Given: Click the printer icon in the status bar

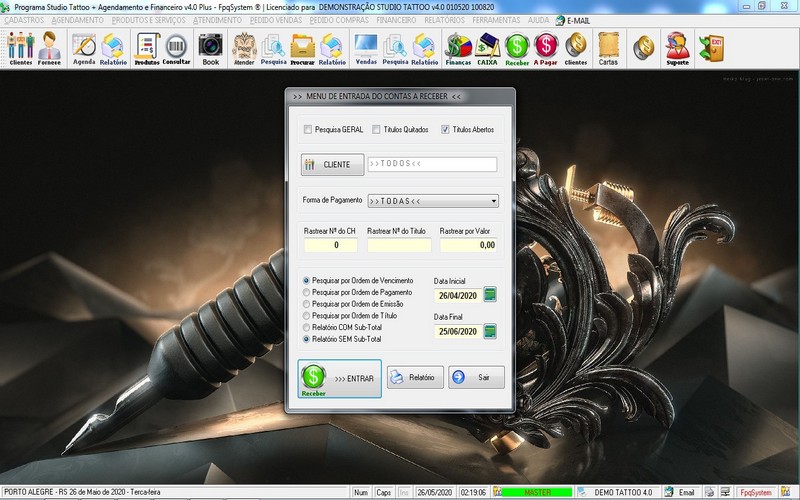Looking at the screenshot, I should click(x=709, y=492).
